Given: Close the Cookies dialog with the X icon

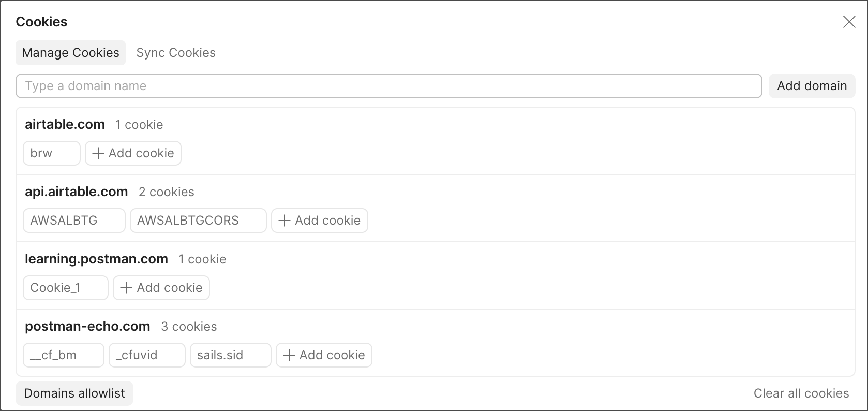Looking at the screenshot, I should [x=849, y=22].
